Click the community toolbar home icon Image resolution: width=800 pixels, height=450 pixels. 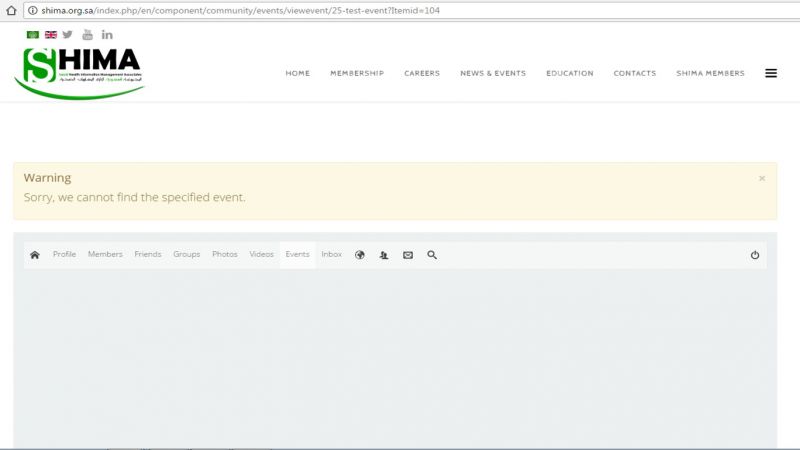[35, 255]
